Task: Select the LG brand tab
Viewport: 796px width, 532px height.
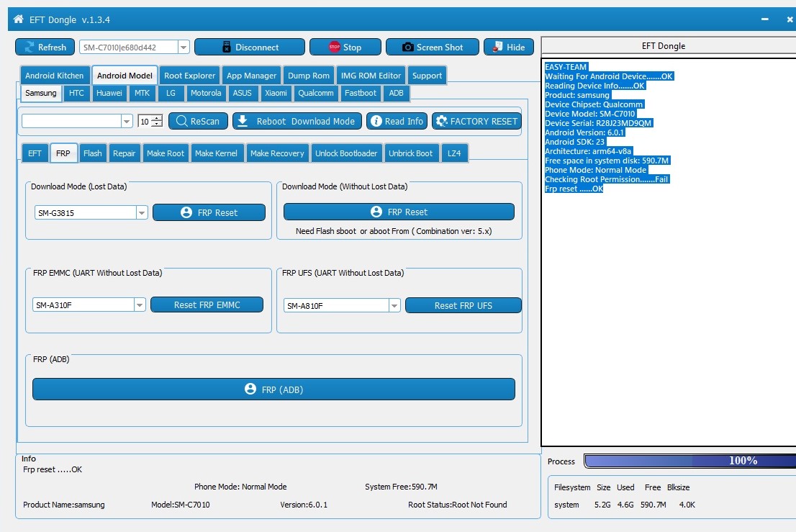Action: click(x=171, y=94)
